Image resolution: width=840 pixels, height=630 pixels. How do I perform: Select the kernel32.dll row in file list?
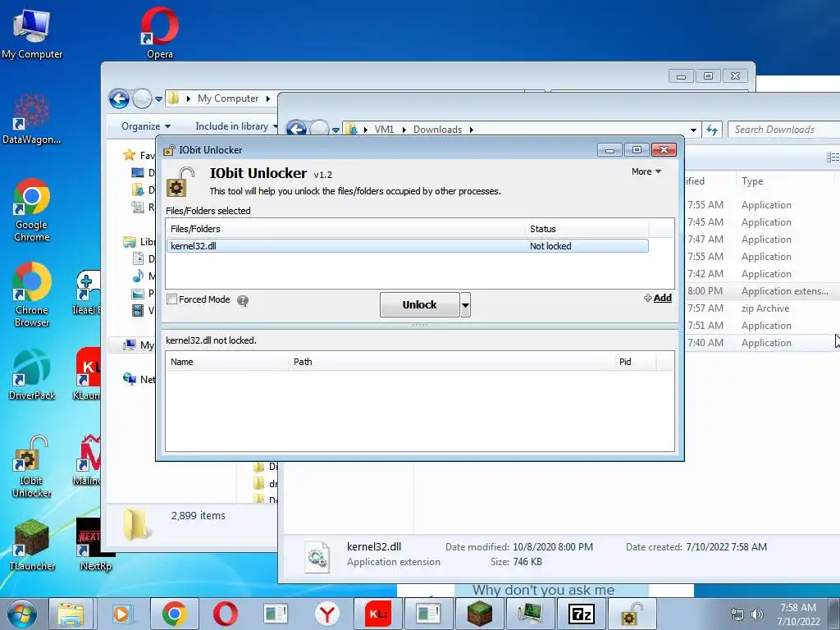click(x=407, y=246)
